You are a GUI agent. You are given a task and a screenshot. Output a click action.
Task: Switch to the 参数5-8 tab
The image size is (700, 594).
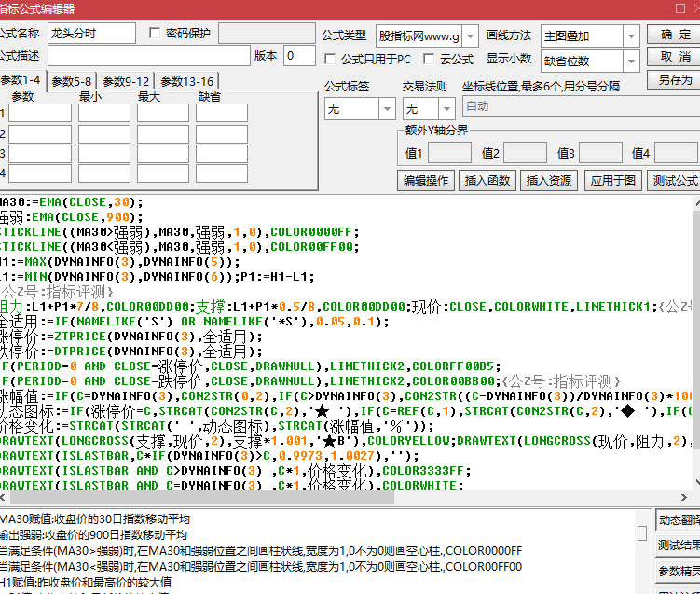[x=72, y=82]
